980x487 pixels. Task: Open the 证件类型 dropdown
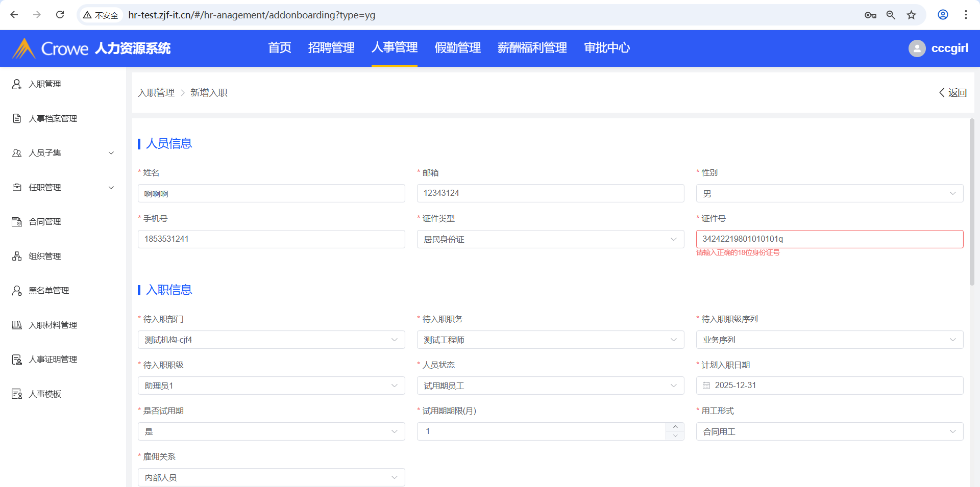click(550, 239)
